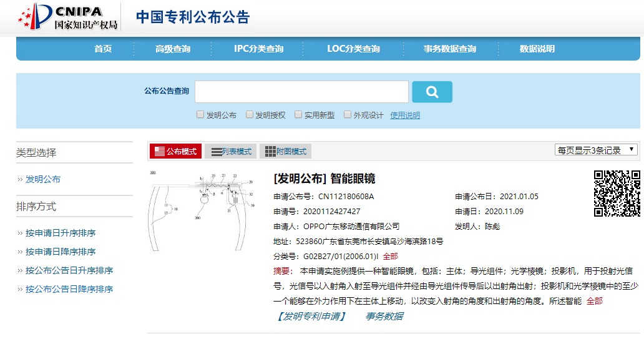Open the 事务数据 link
Viewport: 644px width, 344px height.
click(x=384, y=317)
